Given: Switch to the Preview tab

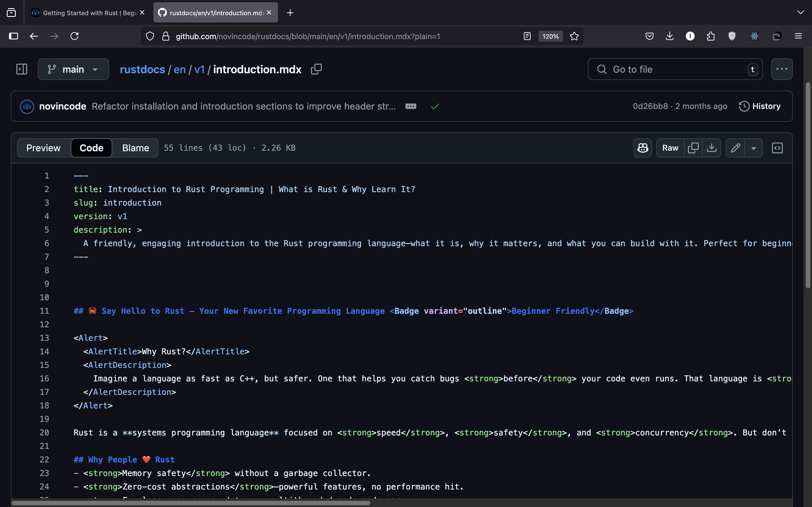Looking at the screenshot, I should [43, 148].
